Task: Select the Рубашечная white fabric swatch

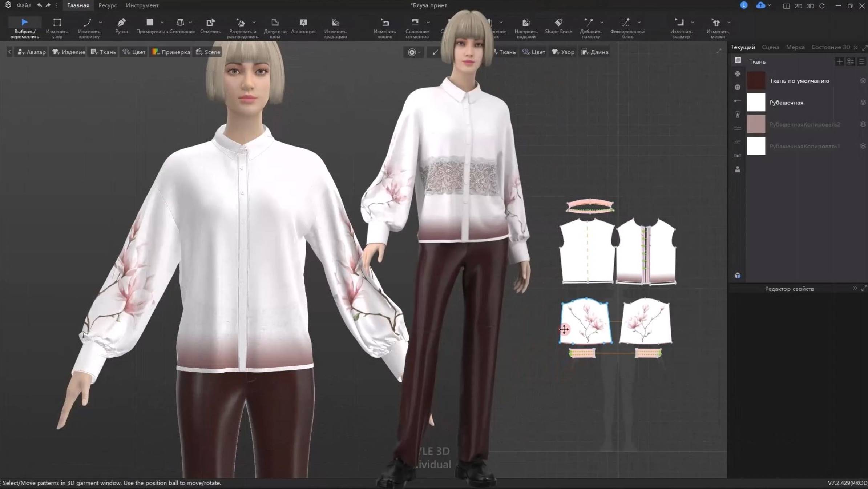Action: pyautogui.click(x=756, y=103)
